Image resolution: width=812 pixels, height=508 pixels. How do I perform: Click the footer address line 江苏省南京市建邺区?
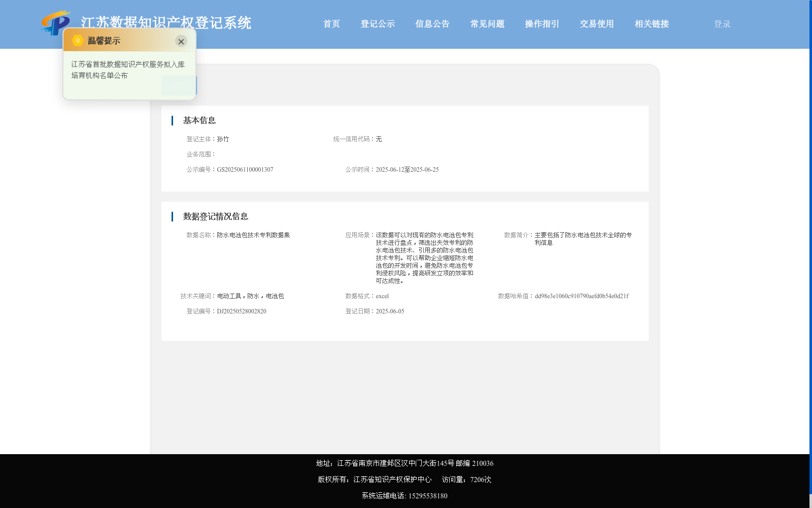[404, 463]
